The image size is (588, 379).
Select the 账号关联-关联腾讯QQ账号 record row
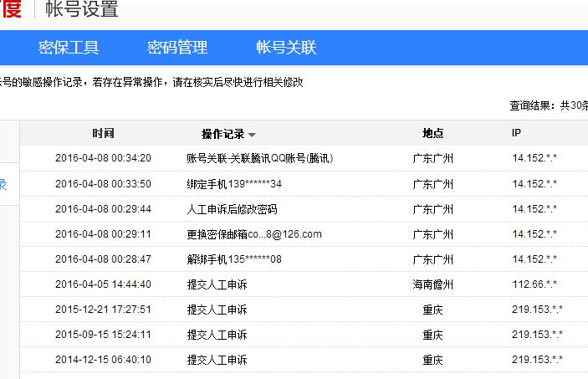tap(259, 158)
